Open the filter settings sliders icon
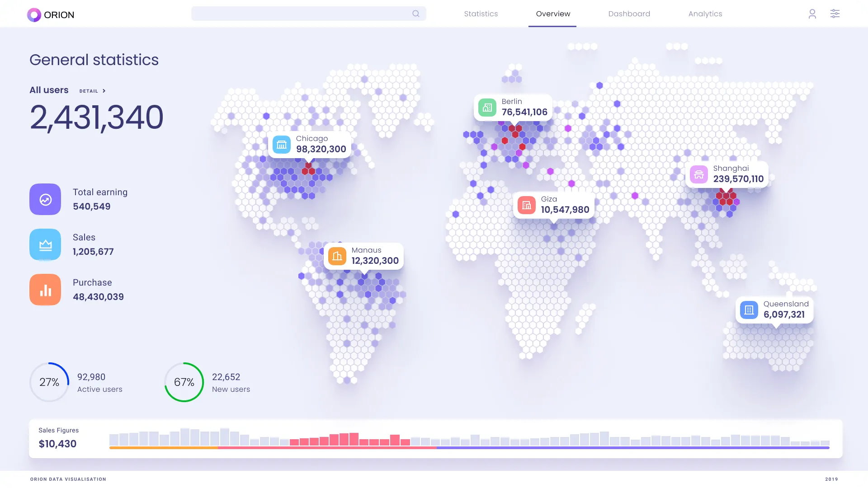 coord(835,14)
